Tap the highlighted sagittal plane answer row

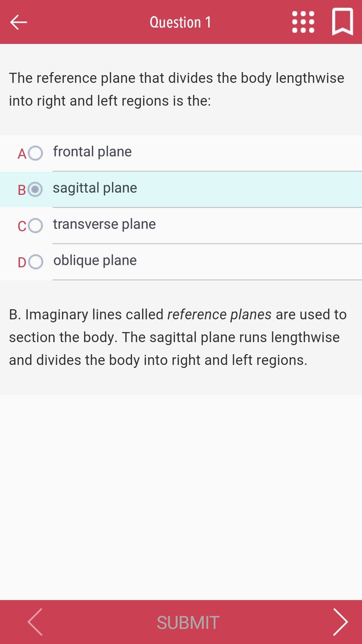pyautogui.click(x=181, y=189)
